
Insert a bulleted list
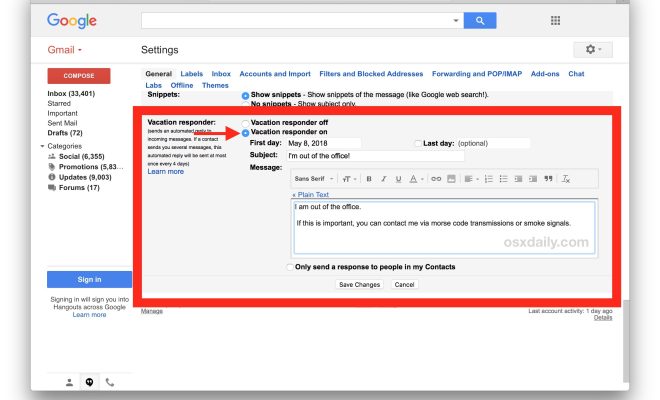click(x=503, y=179)
